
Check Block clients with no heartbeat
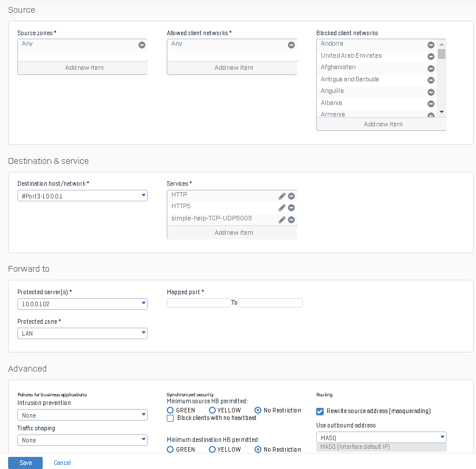[x=170, y=418]
